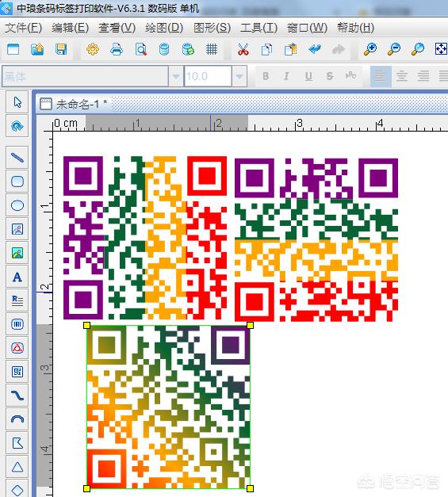Click the plain zoom magnifier icon

418,49
